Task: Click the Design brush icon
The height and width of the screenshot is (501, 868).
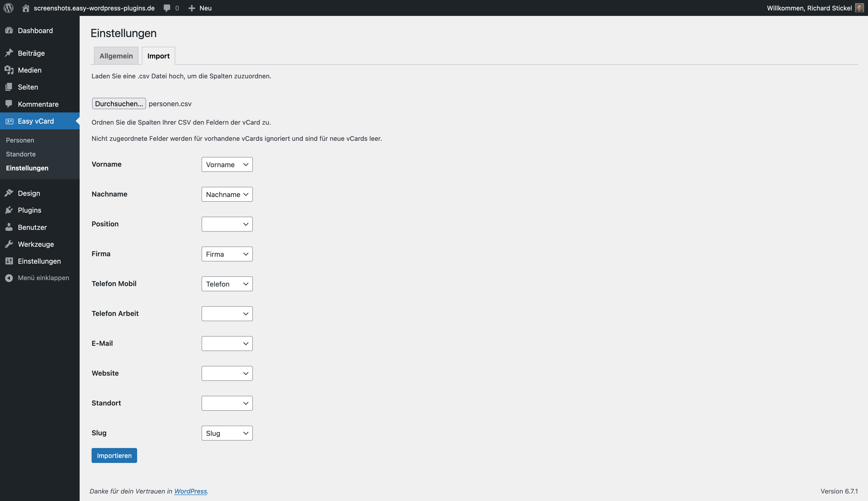Action: click(9, 193)
